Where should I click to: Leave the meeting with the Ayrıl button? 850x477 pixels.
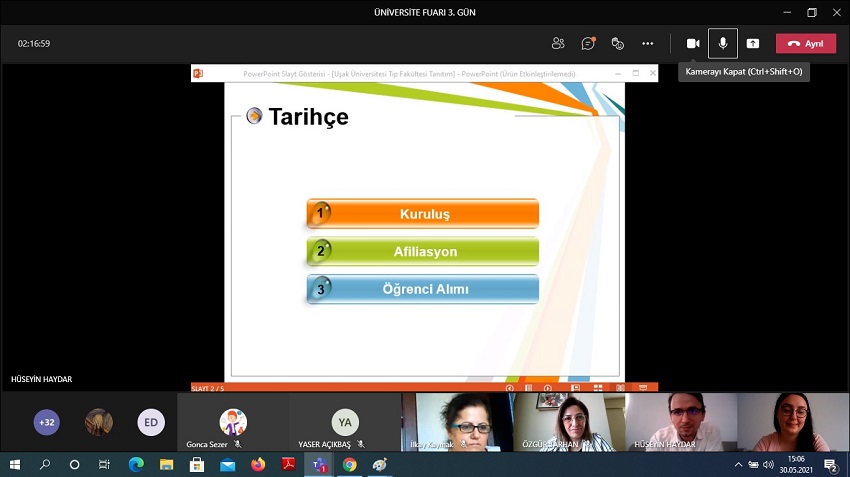(805, 43)
